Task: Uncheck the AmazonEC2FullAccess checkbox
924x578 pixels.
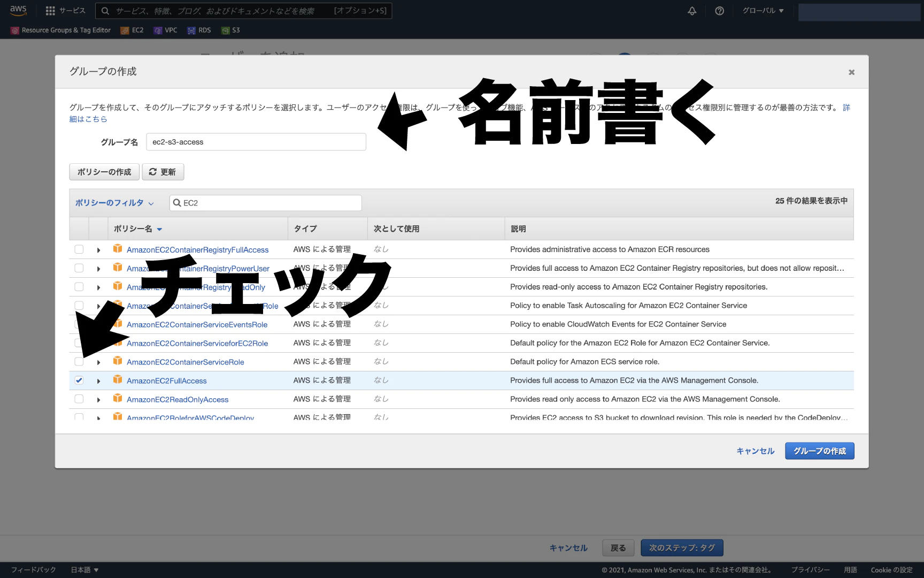Action: (x=79, y=381)
